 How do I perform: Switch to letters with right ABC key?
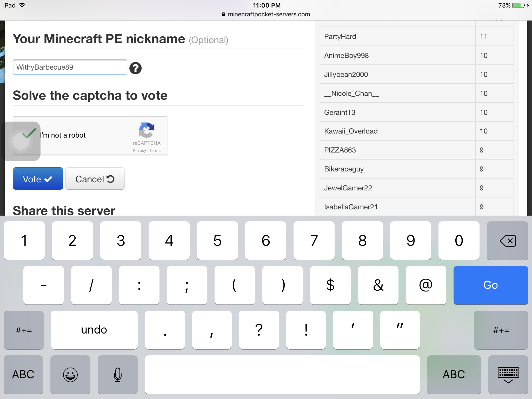point(454,375)
